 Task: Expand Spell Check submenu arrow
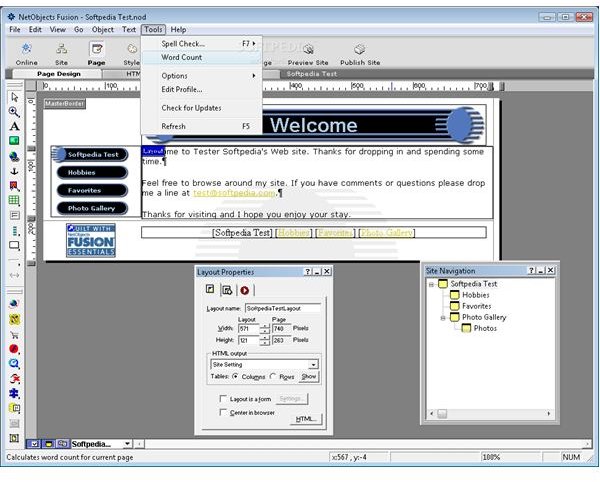pyautogui.click(x=254, y=44)
